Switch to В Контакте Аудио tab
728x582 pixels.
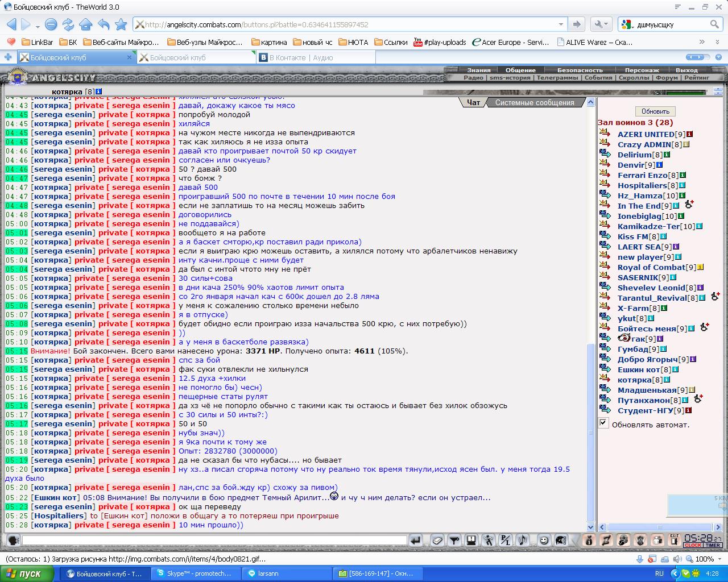click(x=316, y=57)
